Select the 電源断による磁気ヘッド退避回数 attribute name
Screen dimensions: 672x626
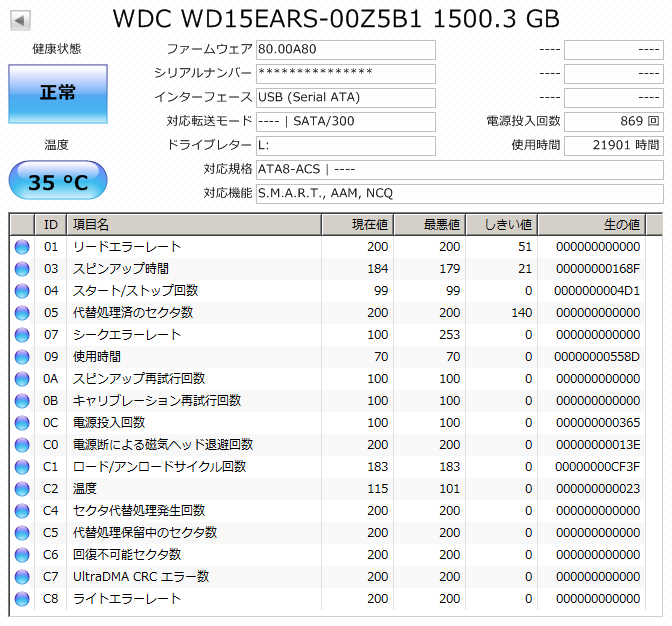coord(163,445)
